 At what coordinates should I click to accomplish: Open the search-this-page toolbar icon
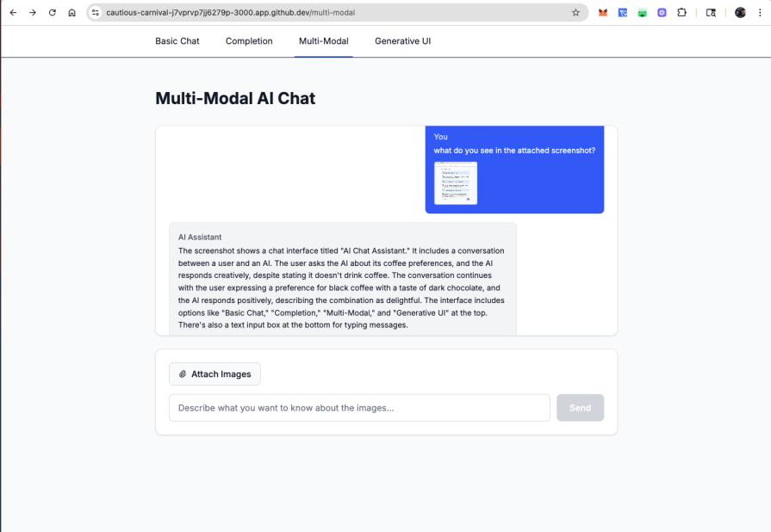(711, 13)
